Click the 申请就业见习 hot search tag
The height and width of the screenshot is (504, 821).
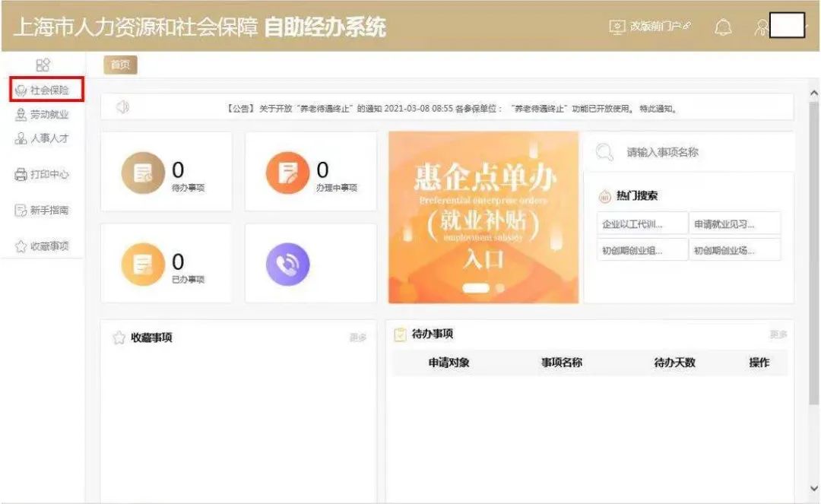(735, 224)
